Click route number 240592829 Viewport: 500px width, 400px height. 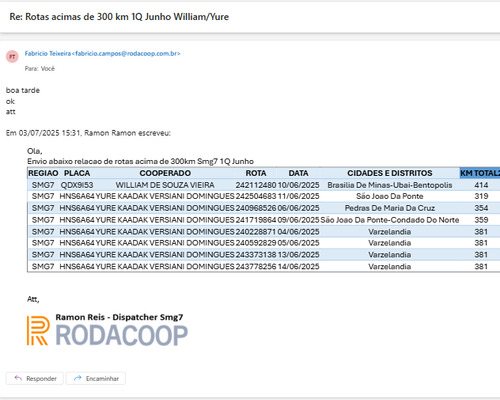click(x=256, y=243)
